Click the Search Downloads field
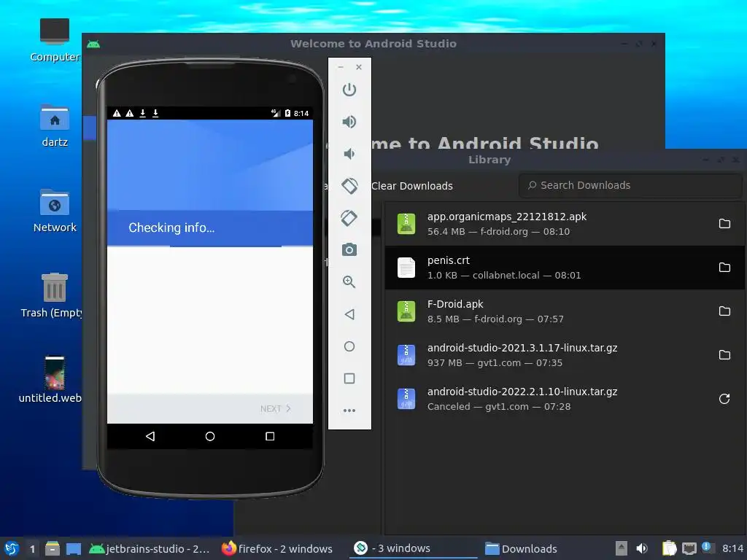This screenshot has height=560, width=747. point(630,185)
